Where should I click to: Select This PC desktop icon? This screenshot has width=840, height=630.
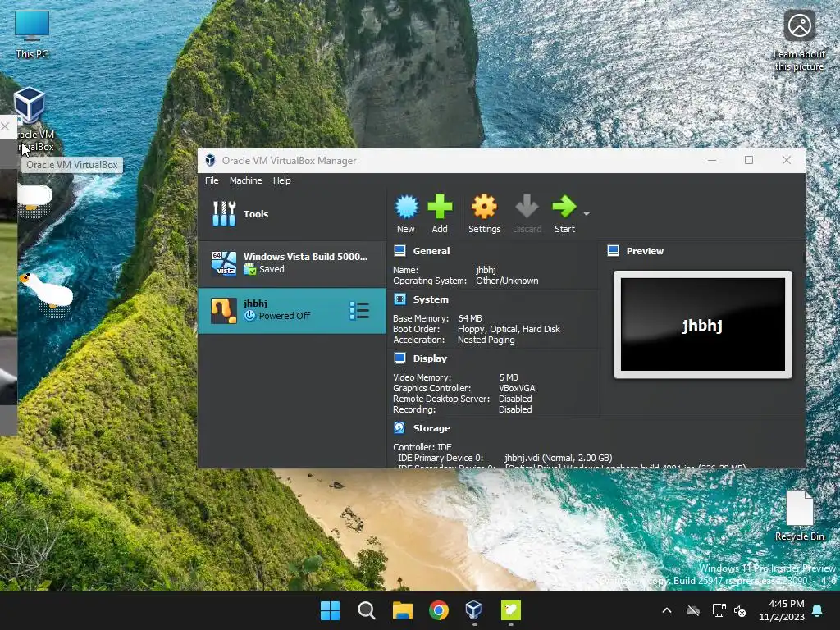pos(32,34)
